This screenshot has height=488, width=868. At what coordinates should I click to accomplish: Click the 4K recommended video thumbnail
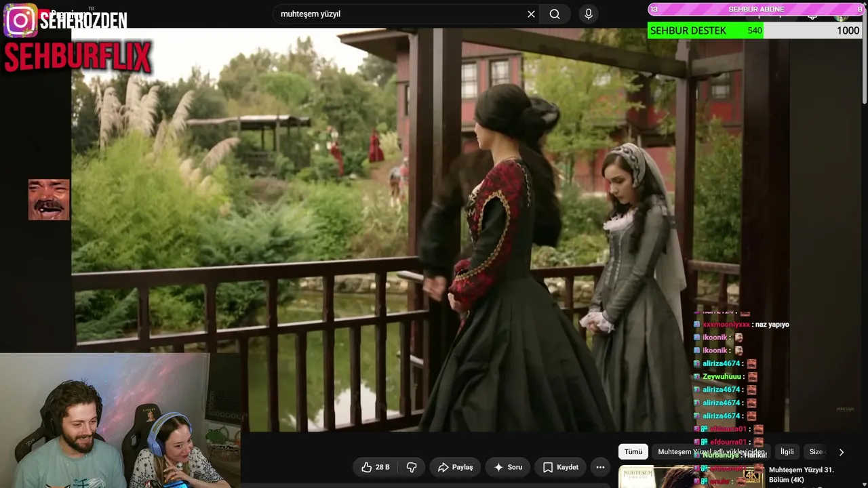pos(692,476)
